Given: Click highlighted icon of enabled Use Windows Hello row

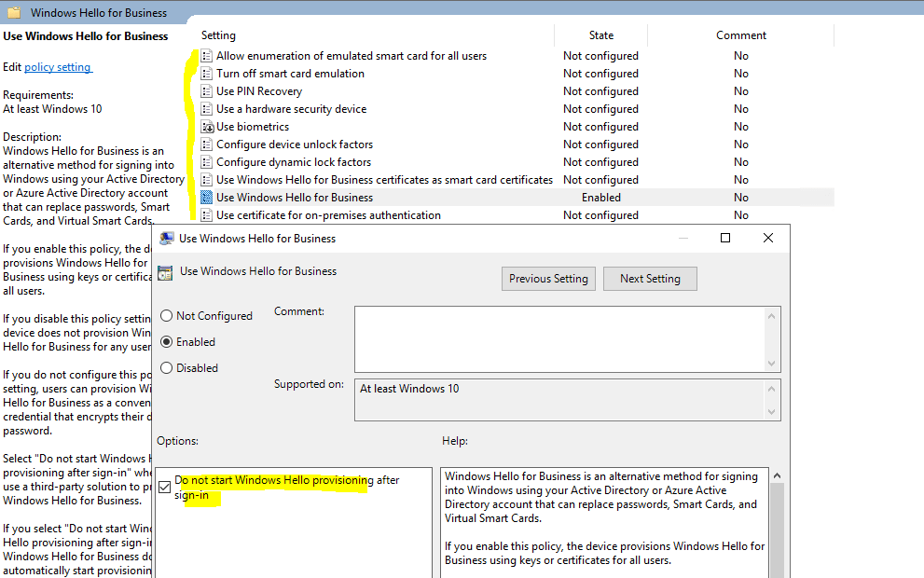Looking at the screenshot, I should tap(206, 198).
